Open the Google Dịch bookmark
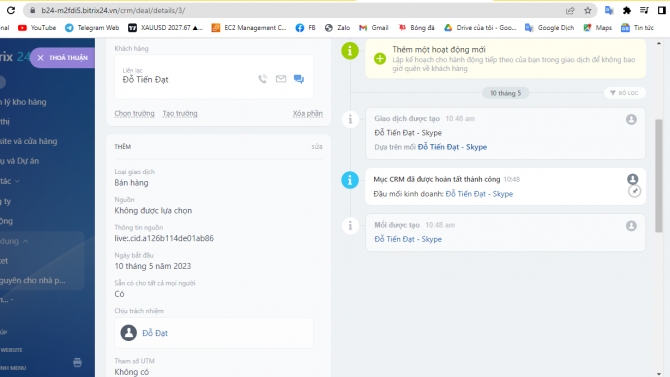The width and height of the screenshot is (670, 377). pyautogui.click(x=550, y=28)
